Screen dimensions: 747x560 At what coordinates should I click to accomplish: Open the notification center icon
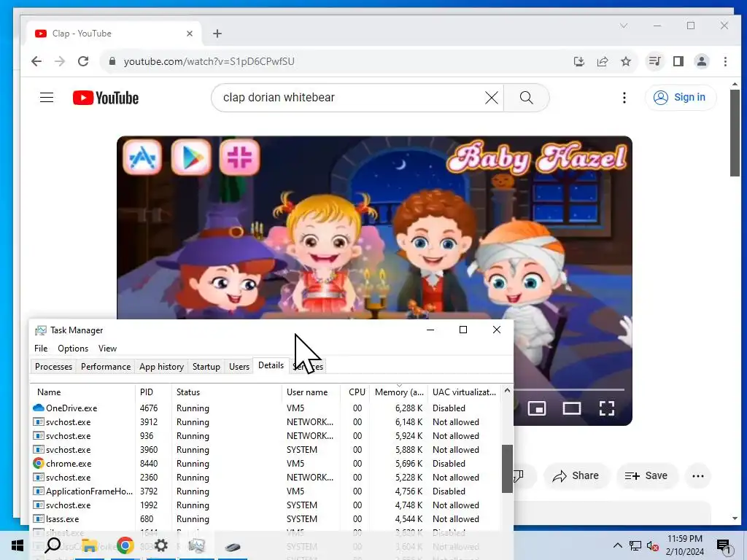724,546
